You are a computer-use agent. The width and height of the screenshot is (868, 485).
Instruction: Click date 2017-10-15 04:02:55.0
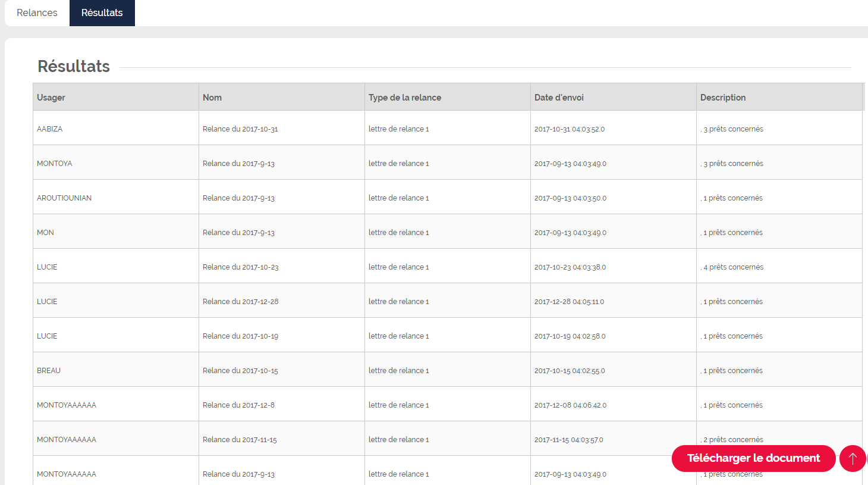click(570, 371)
